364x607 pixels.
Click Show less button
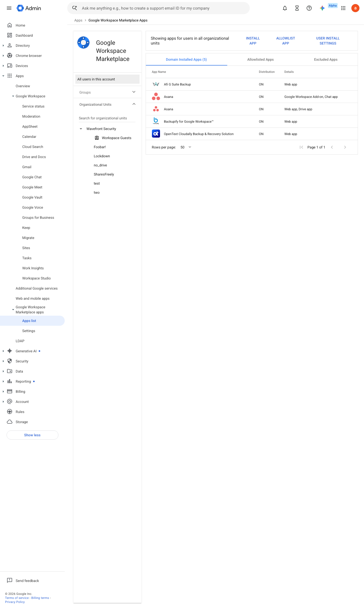tap(32, 435)
